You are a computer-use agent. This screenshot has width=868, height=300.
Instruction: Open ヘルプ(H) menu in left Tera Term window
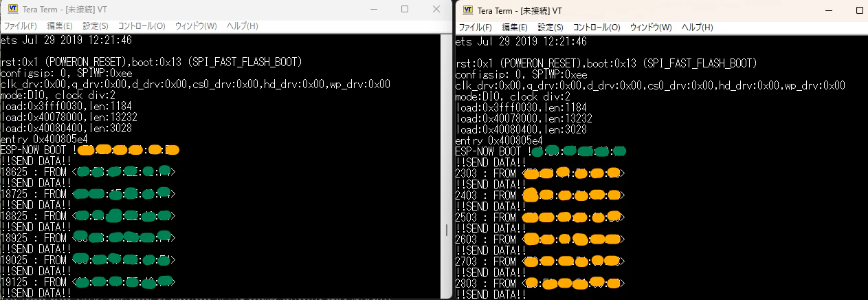(x=242, y=26)
